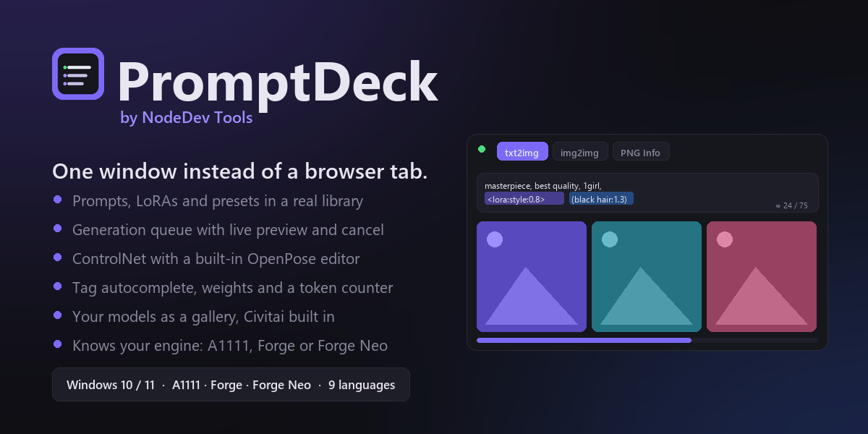Click the prompt text input box
Image resolution: width=868 pixels, height=434 pixels.
point(647,192)
